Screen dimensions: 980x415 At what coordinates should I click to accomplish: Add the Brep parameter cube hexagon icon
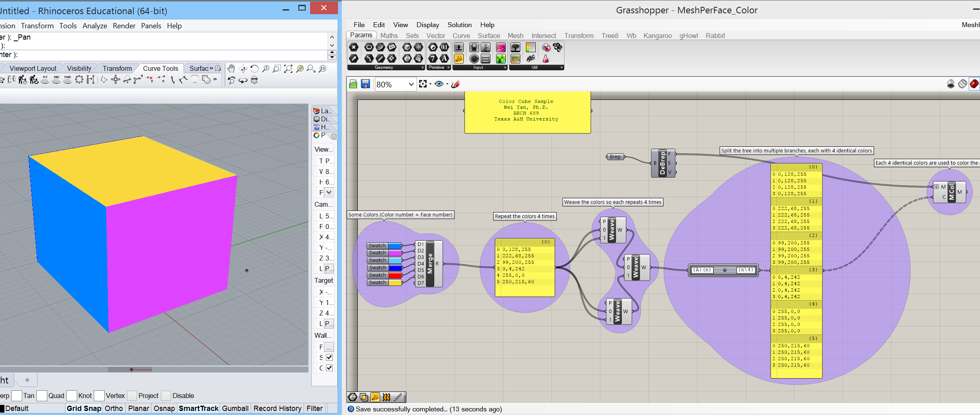pyautogui.click(x=407, y=48)
